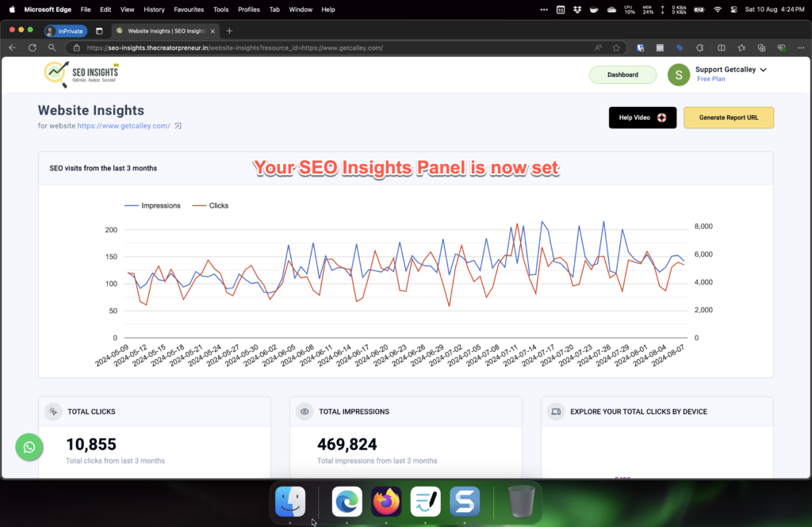This screenshot has width=812, height=527.
Task: Close the Website Insights tab
Action: pos(213,31)
